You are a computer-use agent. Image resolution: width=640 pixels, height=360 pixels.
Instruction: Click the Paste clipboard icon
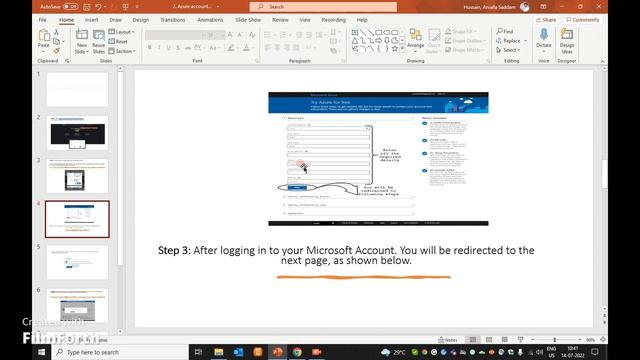coord(44,36)
